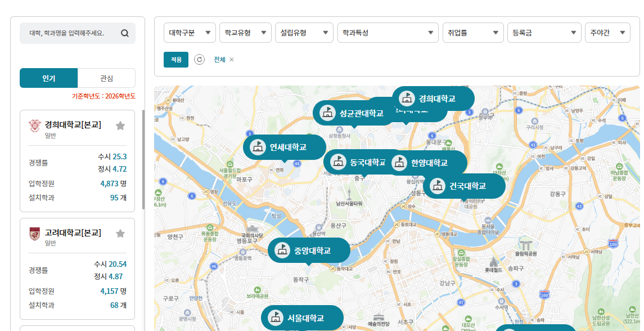
Task: Favorite 경희대학교[본교] with star icon
Action: (x=120, y=126)
